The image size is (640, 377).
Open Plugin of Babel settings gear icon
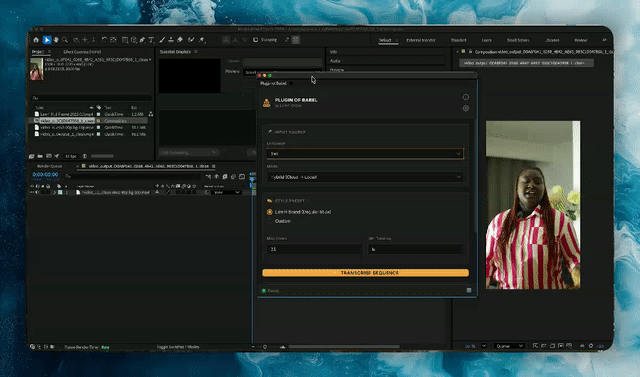(x=466, y=108)
